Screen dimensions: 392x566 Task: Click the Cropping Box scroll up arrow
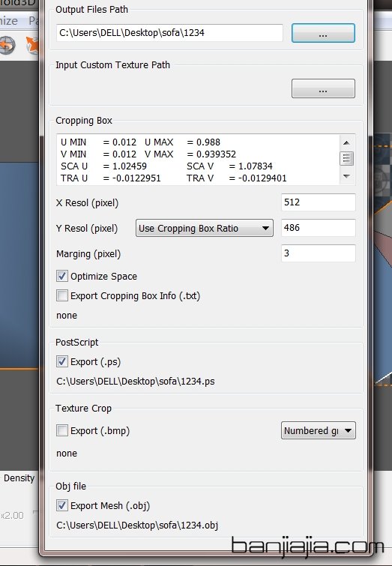tap(346, 142)
